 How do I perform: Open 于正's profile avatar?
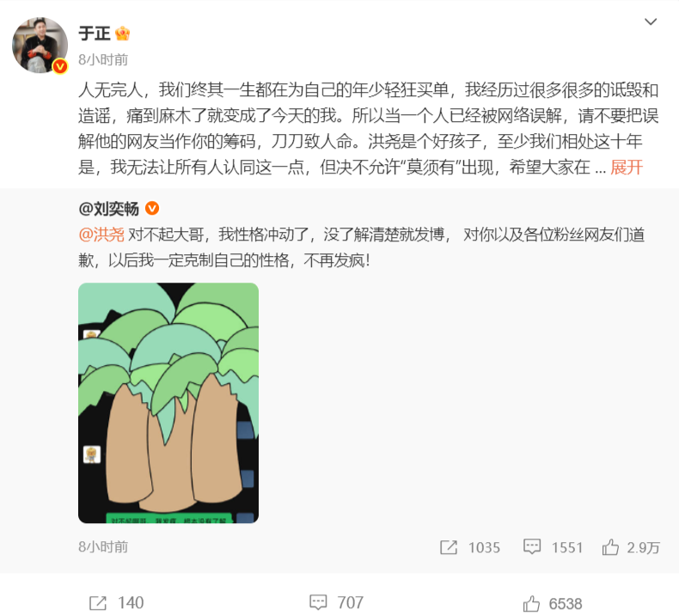(x=40, y=45)
